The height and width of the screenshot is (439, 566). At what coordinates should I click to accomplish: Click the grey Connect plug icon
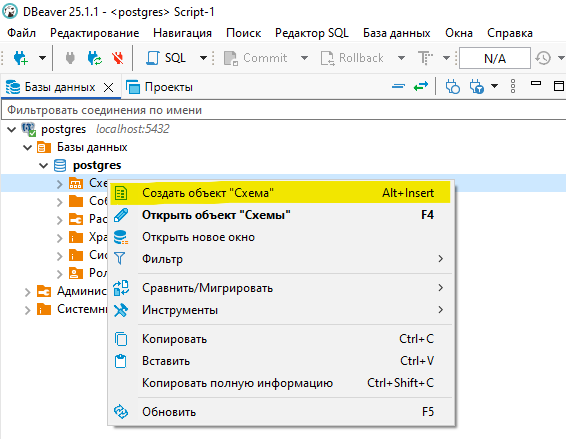pos(70,58)
